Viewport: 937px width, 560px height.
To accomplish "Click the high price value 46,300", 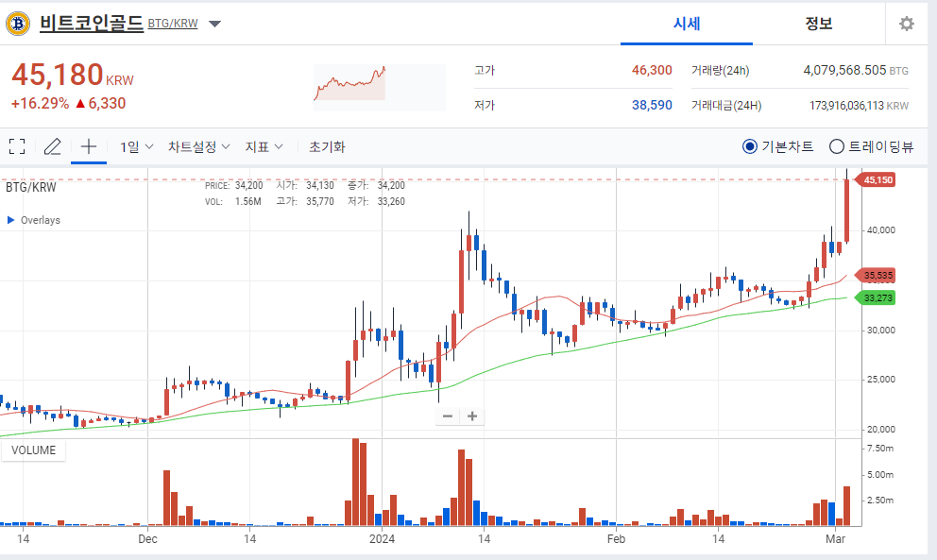I will coord(652,71).
